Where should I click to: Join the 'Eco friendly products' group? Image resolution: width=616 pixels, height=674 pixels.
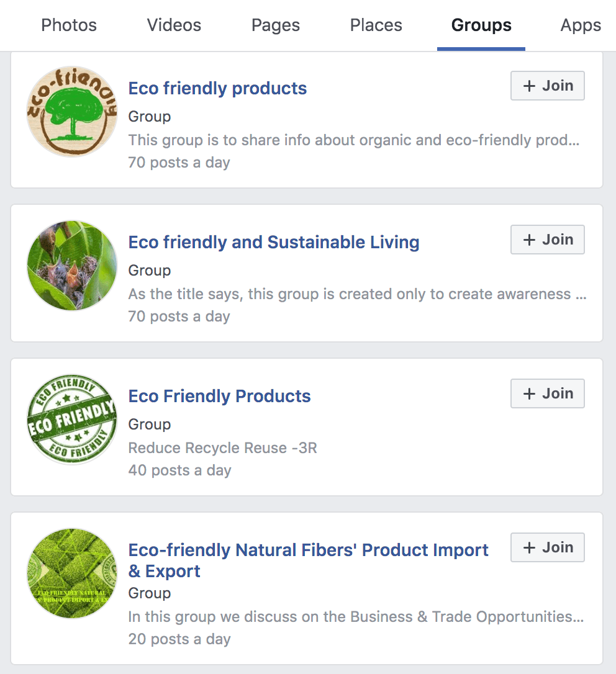[548, 86]
